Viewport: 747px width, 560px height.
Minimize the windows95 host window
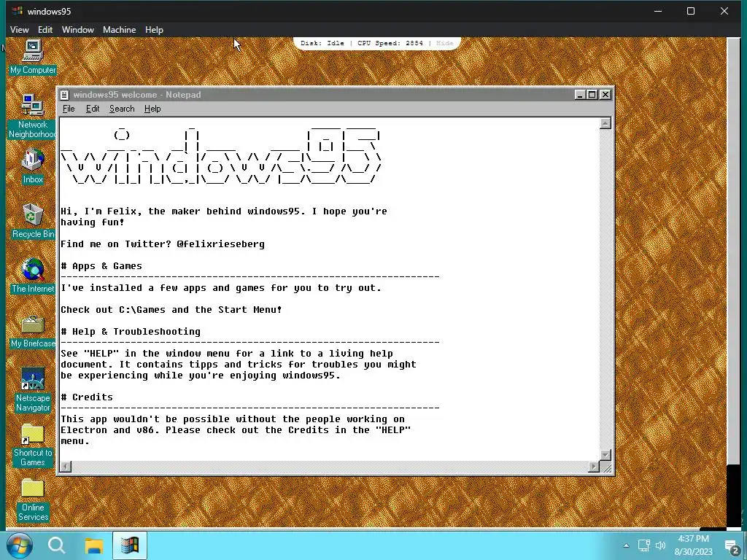(658, 11)
